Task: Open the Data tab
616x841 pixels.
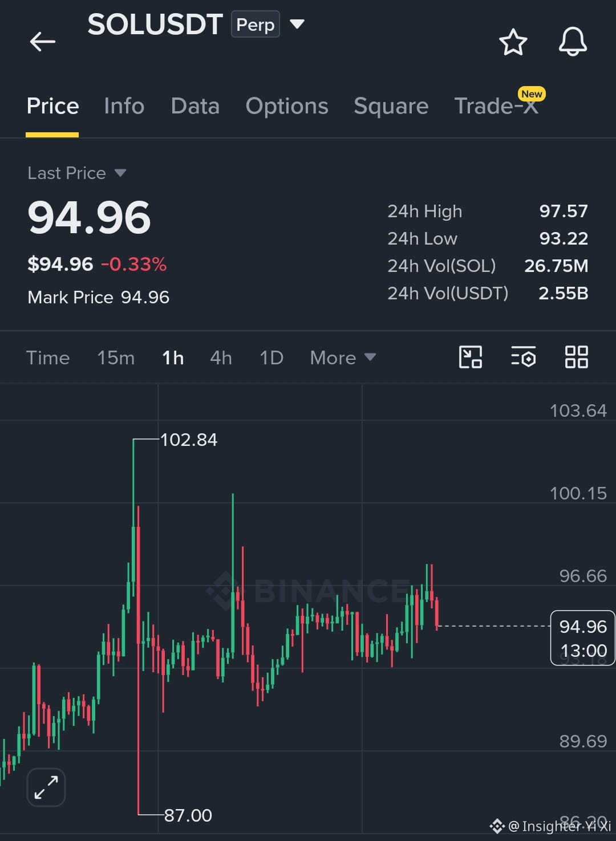Action: click(x=195, y=106)
